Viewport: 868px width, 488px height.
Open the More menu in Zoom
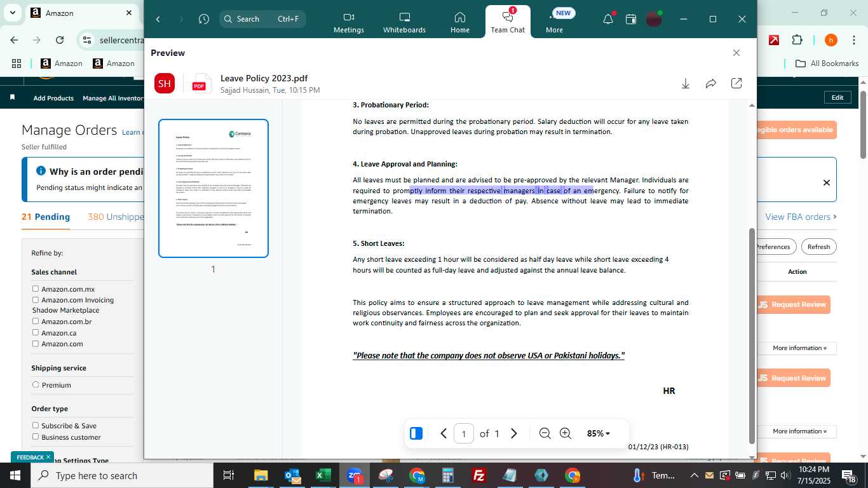554,22
